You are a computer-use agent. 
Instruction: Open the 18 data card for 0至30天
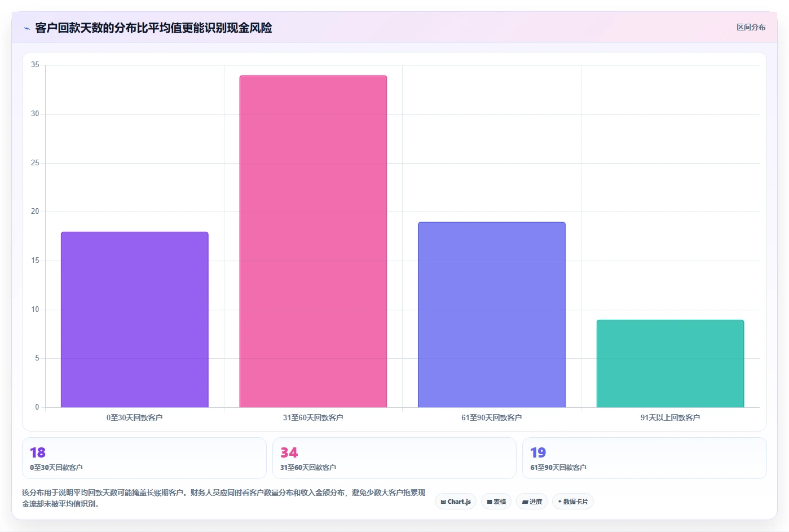pos(144,458)
